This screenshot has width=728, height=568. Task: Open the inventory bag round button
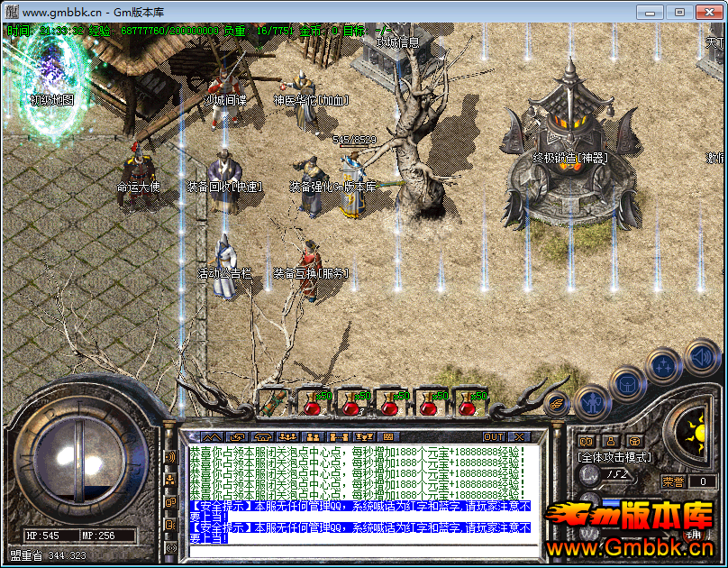tap(627, 383)
